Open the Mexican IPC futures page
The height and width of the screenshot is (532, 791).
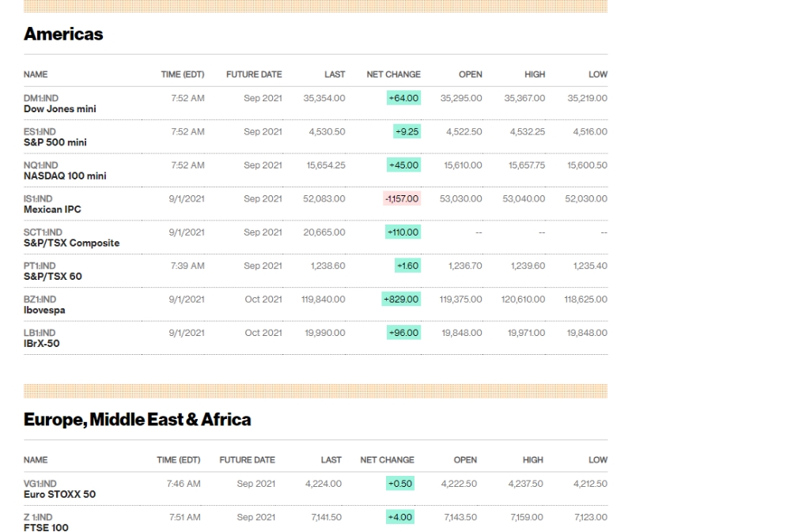52,209
